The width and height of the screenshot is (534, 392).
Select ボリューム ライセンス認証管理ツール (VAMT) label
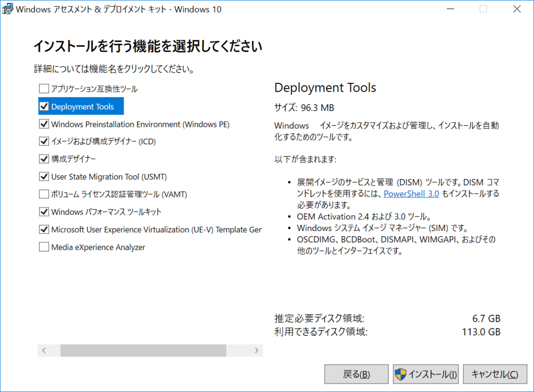[x=119, y=194]
